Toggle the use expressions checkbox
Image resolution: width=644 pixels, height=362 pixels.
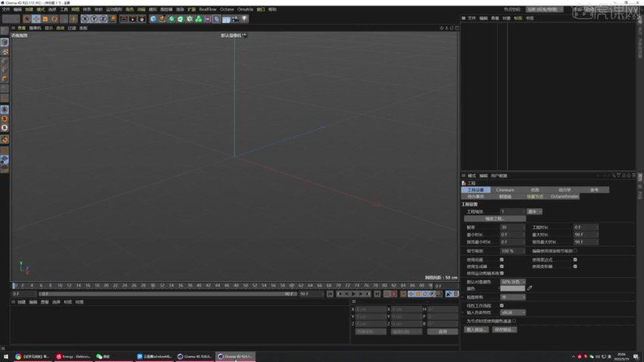[x=575, y=260]
